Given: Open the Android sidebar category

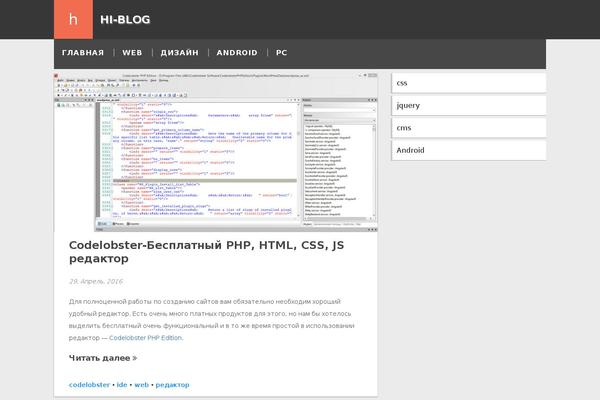Looking at the screenshot, I should click(469, 150).
